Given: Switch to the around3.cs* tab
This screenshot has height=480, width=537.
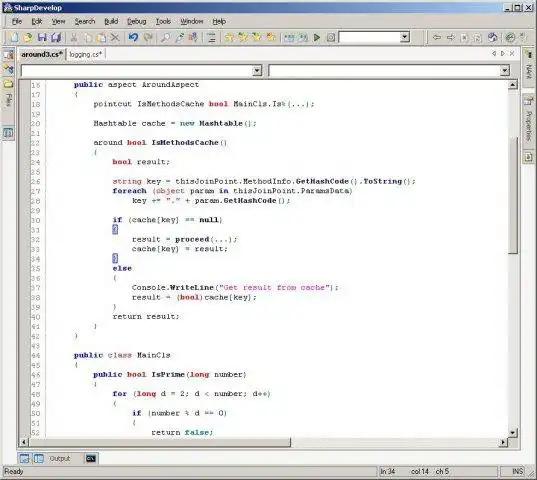Looking at the screenshot, I should coord(42,54).
